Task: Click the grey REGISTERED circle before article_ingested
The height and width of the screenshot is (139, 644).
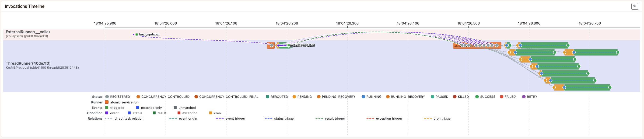Action: pos(272,45)
